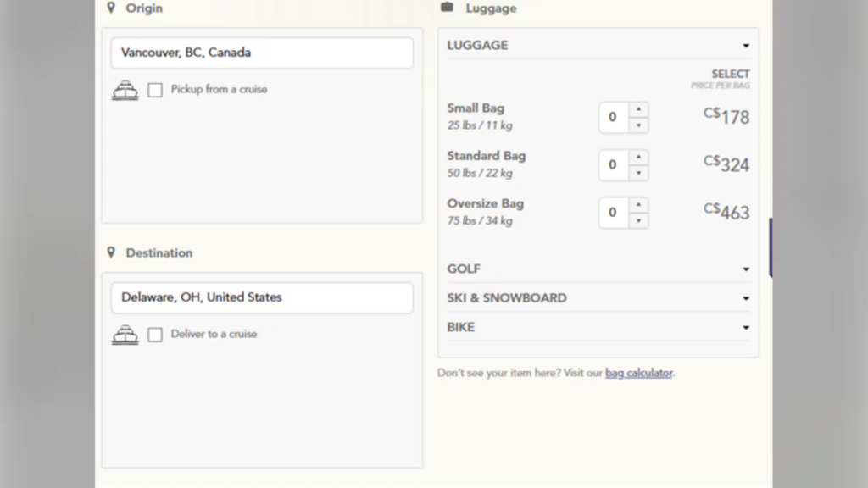Image resolution: width=868 pixels, height=488 pixels.
Task: Click the 'Deliver to a cruise' label text
Action: (214, 334)
